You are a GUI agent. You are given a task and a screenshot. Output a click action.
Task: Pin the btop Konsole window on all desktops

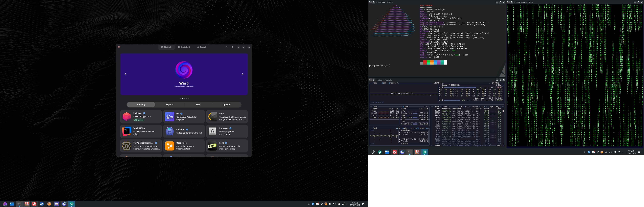(374, 80)
